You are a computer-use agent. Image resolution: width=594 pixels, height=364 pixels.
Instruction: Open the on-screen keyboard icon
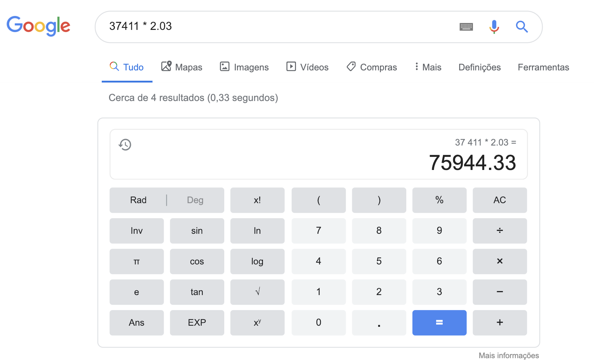pyautogui.click(x=466, y=27)
